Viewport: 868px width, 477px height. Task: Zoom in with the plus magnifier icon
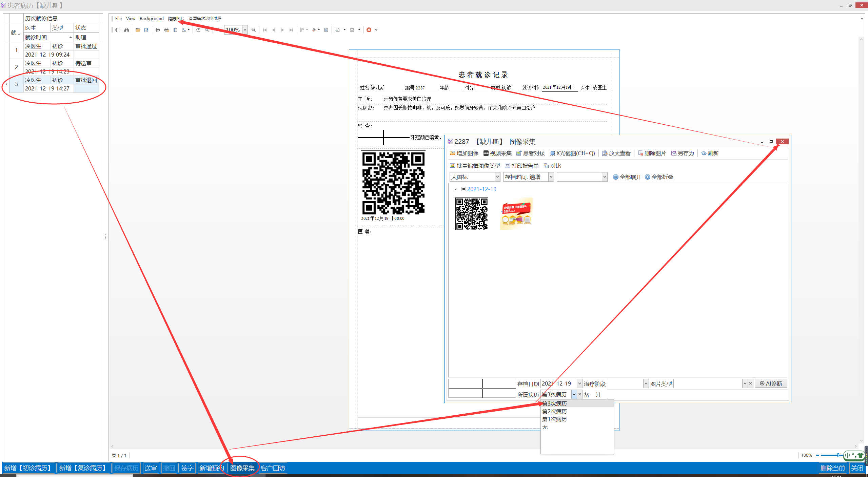(x=254, y=30)
